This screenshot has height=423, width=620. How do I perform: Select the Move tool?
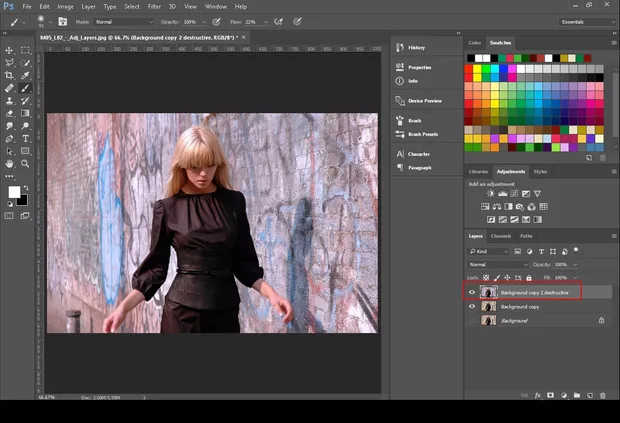(10, 50)
